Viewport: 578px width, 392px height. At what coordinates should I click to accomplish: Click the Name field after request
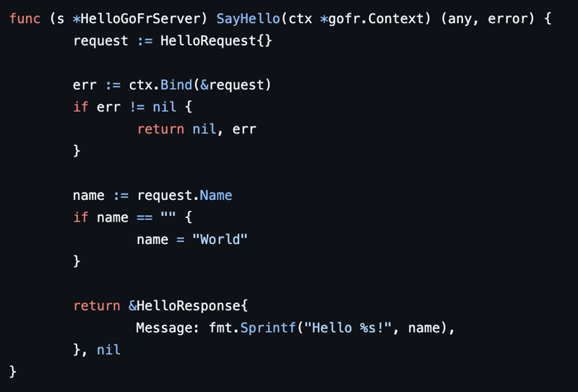point(216,196)
